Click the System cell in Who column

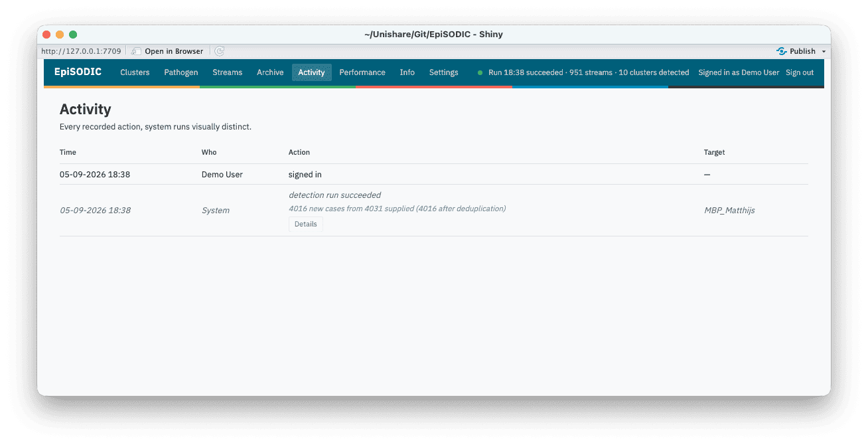point(216,210)
